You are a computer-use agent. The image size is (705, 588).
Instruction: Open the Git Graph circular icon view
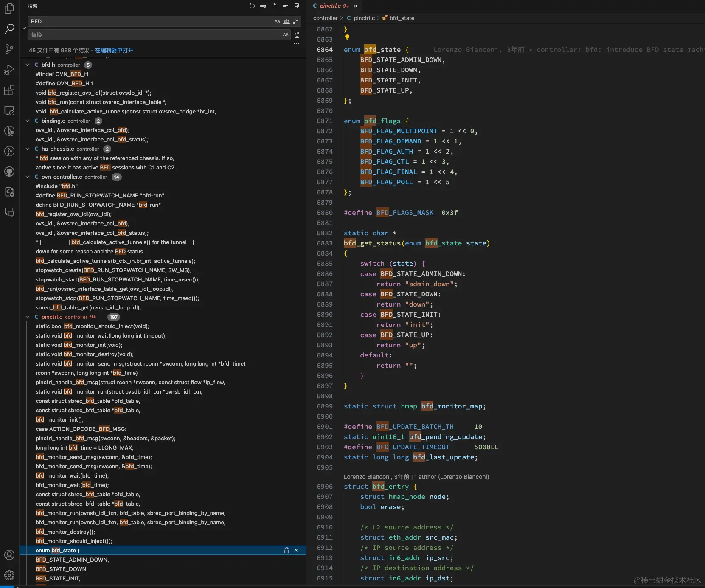tap(9, 151)
